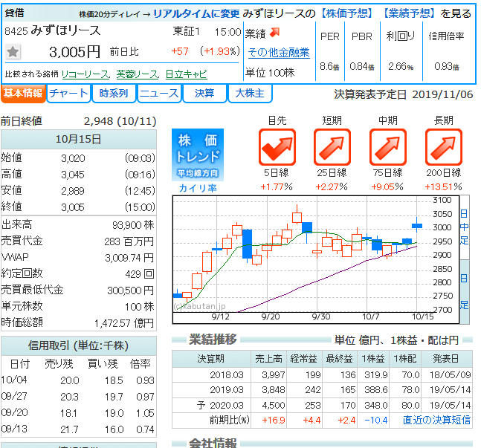Screen dimensions: 481x448
Task: Click the 短期 25-day trend arrow icon
Action: click(332, 147)
